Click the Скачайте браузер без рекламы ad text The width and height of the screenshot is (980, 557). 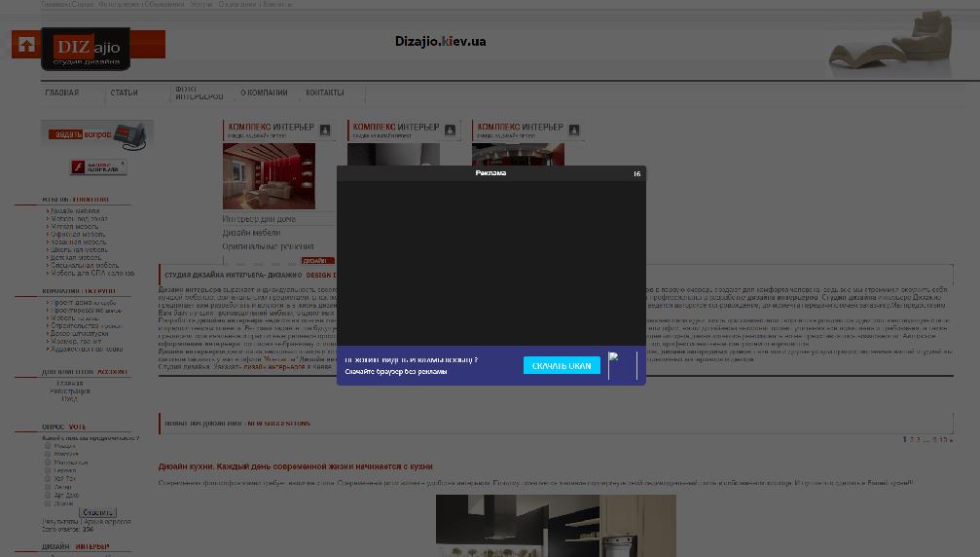pyautogui.click(x=396, y=371)
